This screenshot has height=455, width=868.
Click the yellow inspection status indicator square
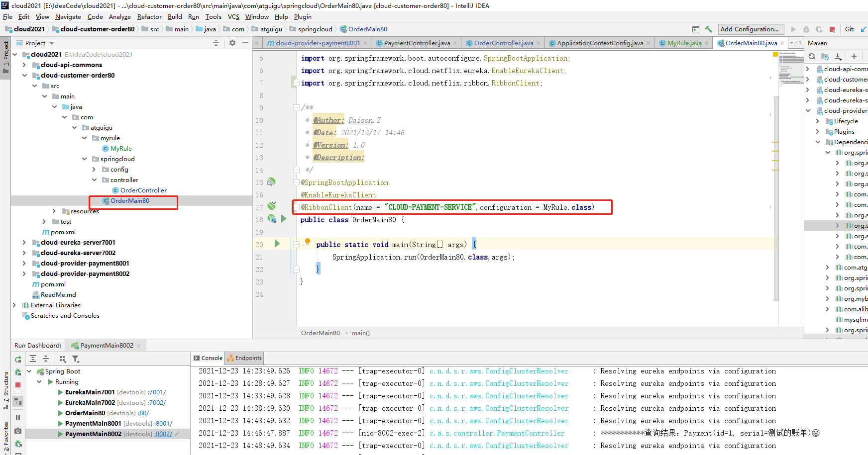(775, 54)
